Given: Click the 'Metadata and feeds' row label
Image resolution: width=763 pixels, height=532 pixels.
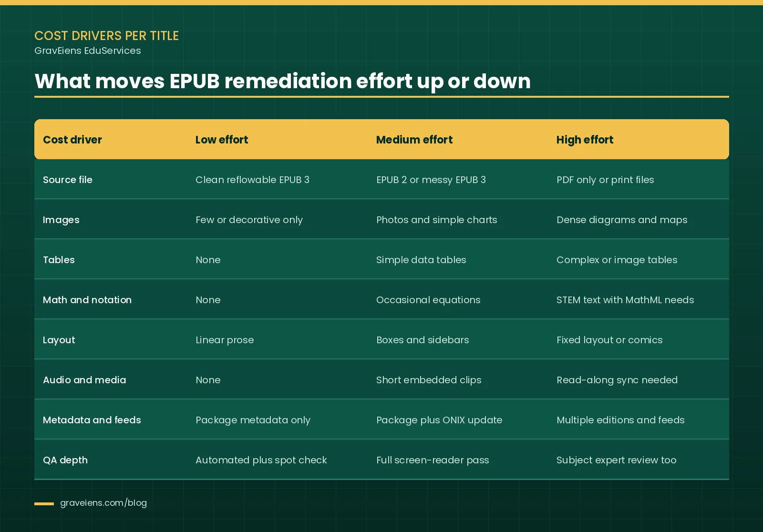Looking at the screenshot, I should tap(92, 420).
